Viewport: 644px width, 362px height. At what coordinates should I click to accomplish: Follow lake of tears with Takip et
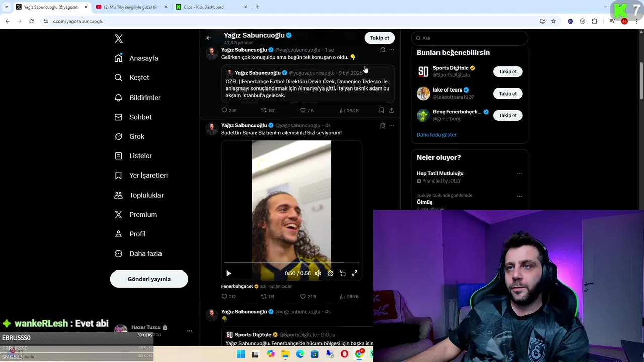pyautogui.click(x=508, y=94)
